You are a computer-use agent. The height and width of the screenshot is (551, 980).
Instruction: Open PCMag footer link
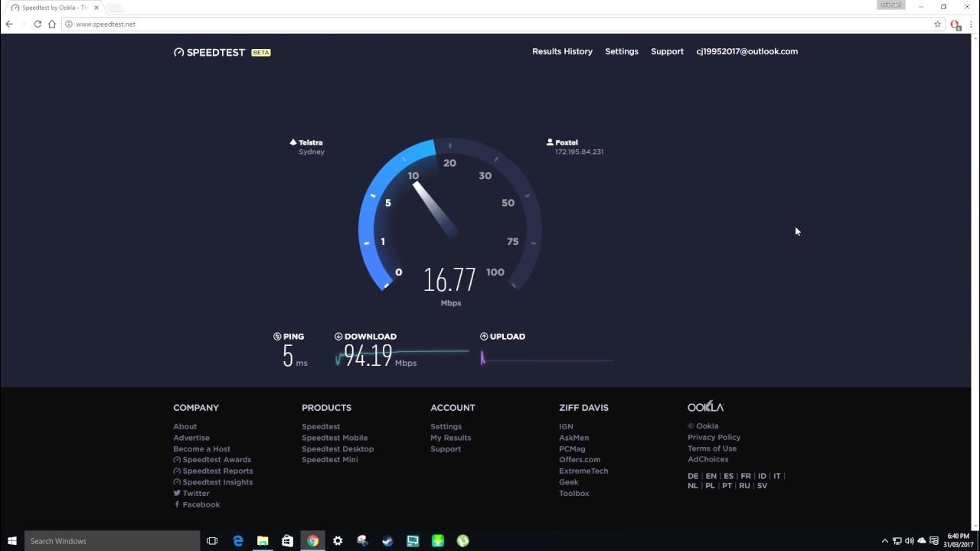tap(572, 448)
